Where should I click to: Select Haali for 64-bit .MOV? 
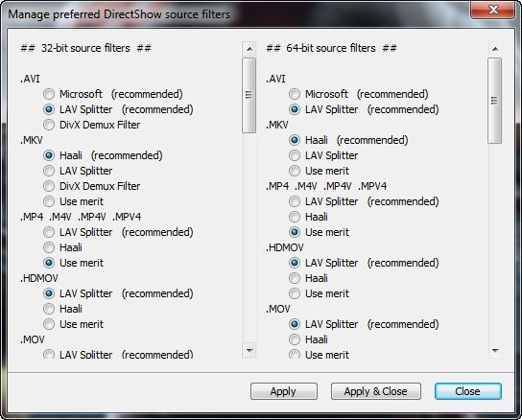click(x=295, y=339)
